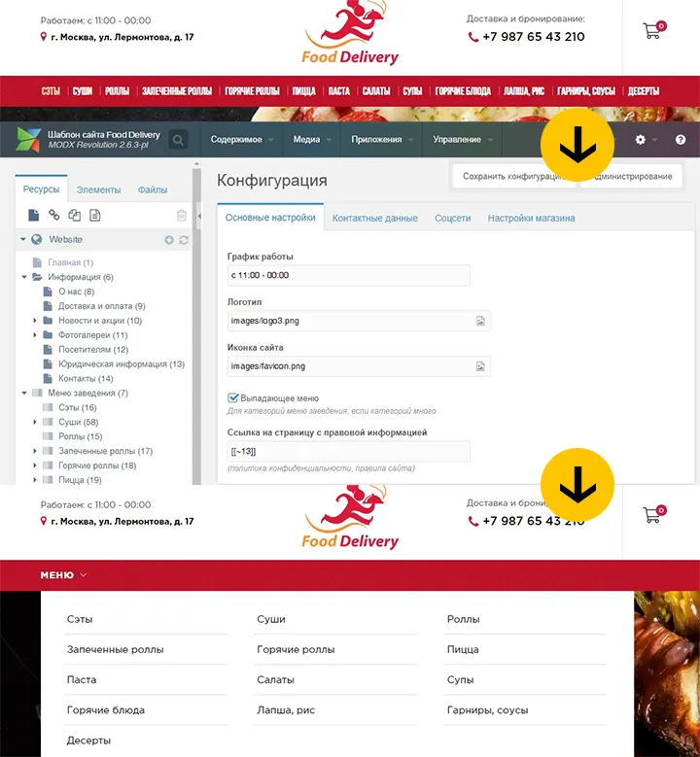
Task: Select Роллы (15) in resource tree
Action: point(80,436)
